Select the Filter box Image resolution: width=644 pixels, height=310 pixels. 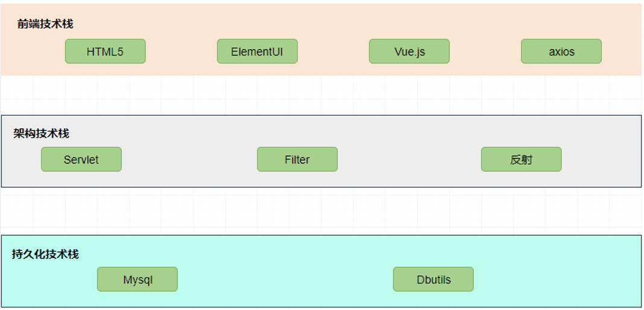click(297, 160)
